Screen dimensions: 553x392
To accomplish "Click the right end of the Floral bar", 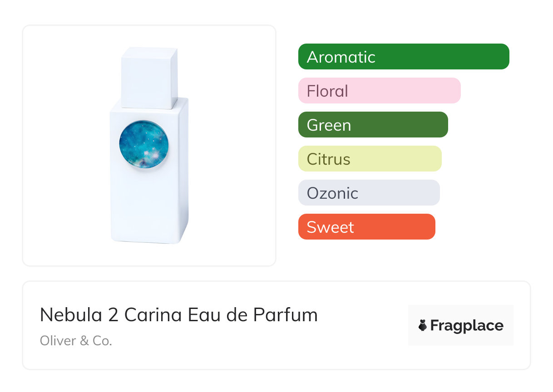I will click(x=454, y=91).
